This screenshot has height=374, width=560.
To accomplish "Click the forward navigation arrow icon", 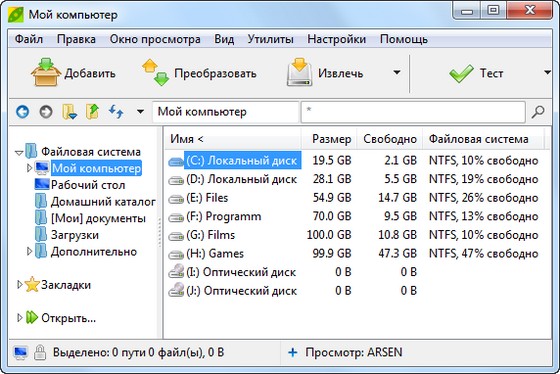I will [46, 112].
